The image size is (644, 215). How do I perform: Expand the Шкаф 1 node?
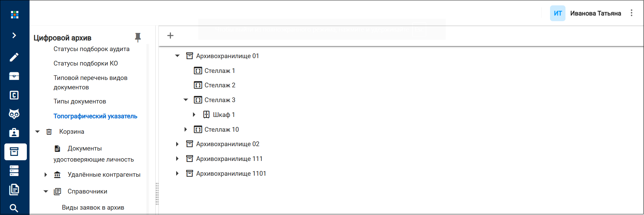(194, 115)
